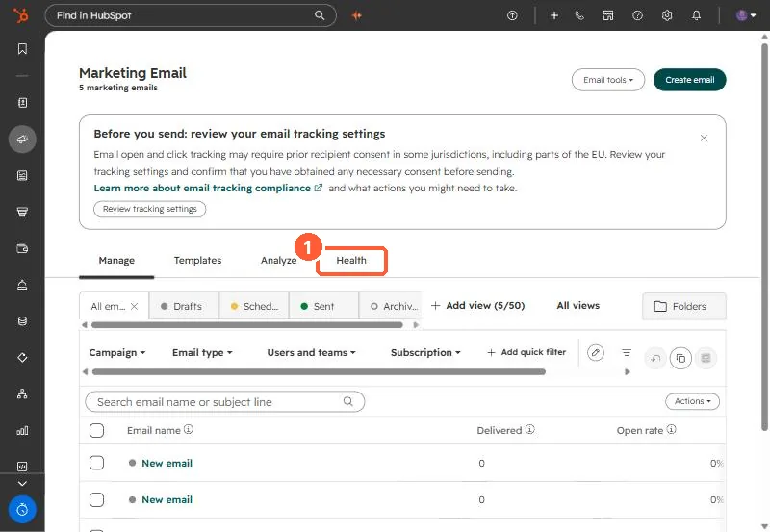Open the Service sidebar icon

(22, 285)
